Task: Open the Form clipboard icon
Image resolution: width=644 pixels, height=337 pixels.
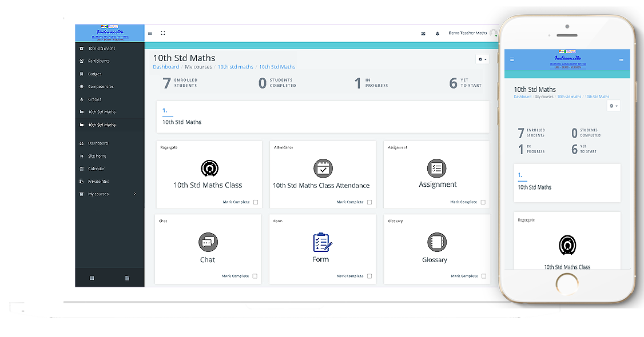Action: click(322, 242)
